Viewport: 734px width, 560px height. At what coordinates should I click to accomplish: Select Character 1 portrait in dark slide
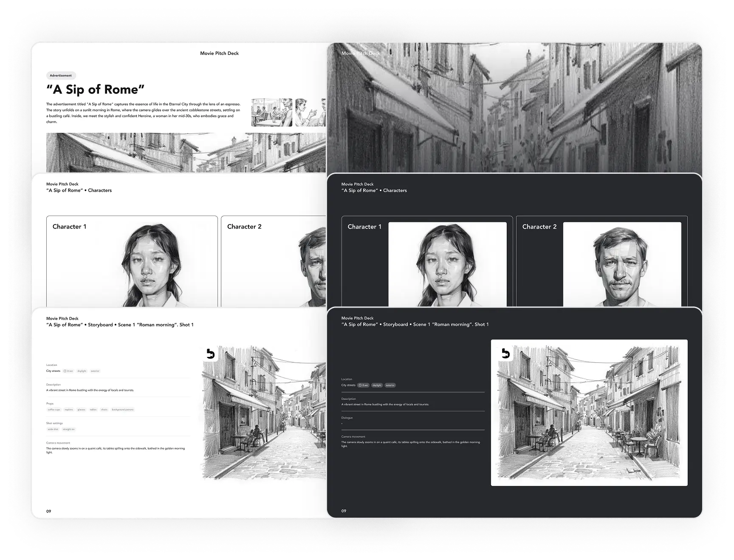tap(447, 264)
